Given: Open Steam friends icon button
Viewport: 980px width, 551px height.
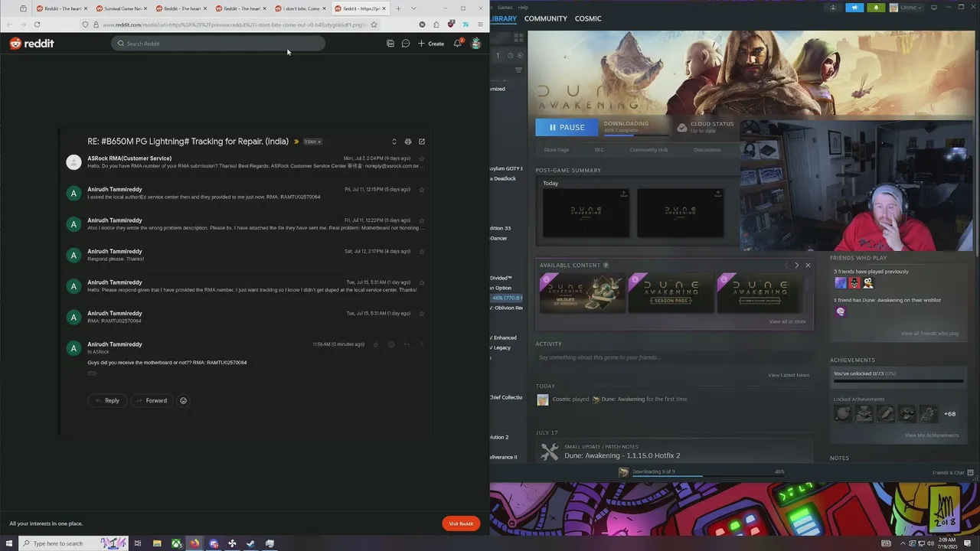Looking at the screenshot, I should [x=833, y=8].
